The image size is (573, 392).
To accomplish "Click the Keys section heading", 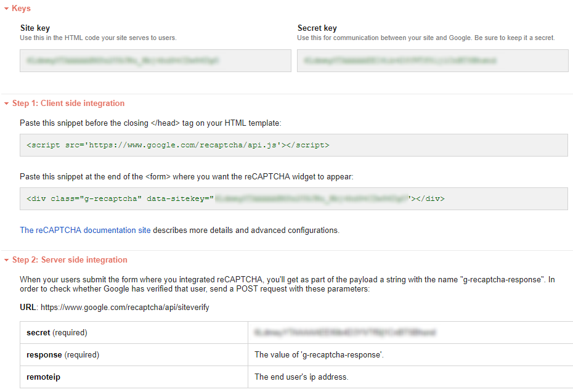I will coord(21,9).
